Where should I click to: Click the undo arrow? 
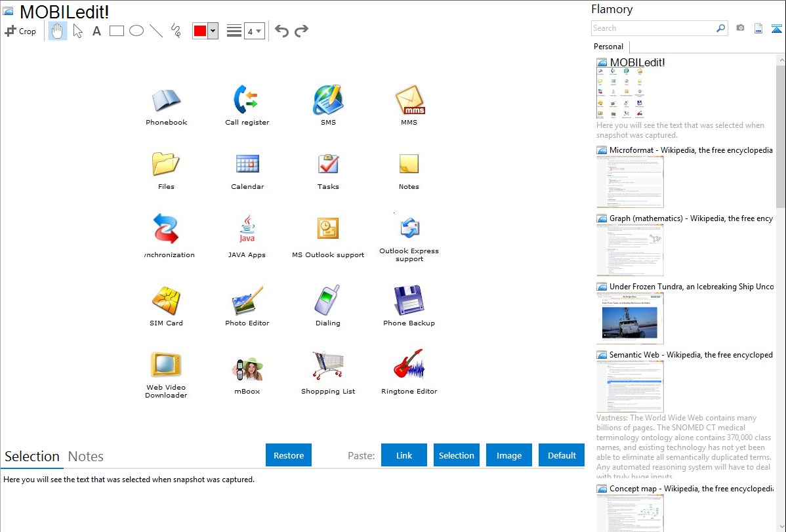click(281, 31)
